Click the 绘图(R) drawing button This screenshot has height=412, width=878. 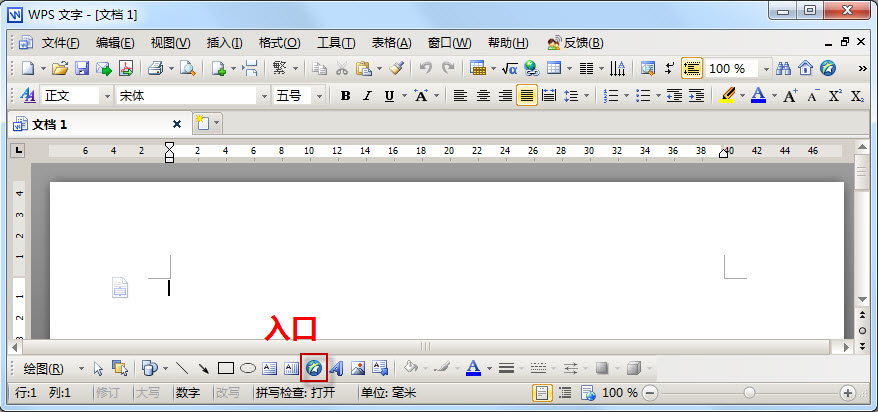point(48,368)
